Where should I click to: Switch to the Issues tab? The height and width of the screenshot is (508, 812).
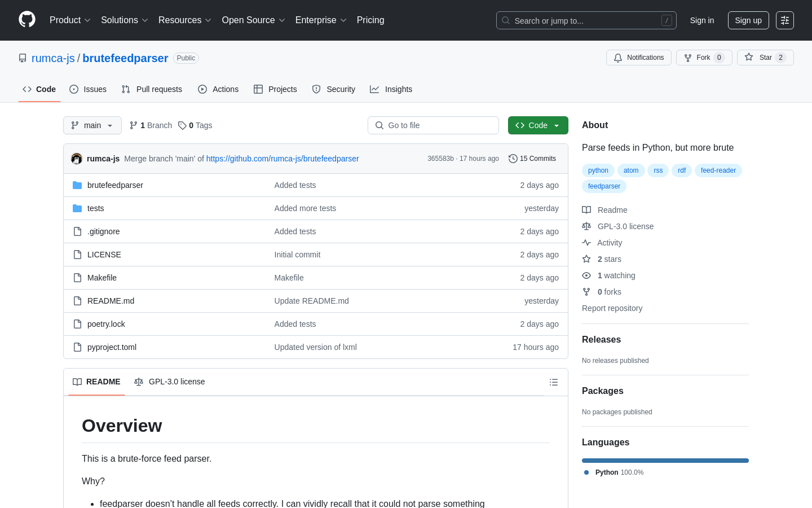coord(88,89)
